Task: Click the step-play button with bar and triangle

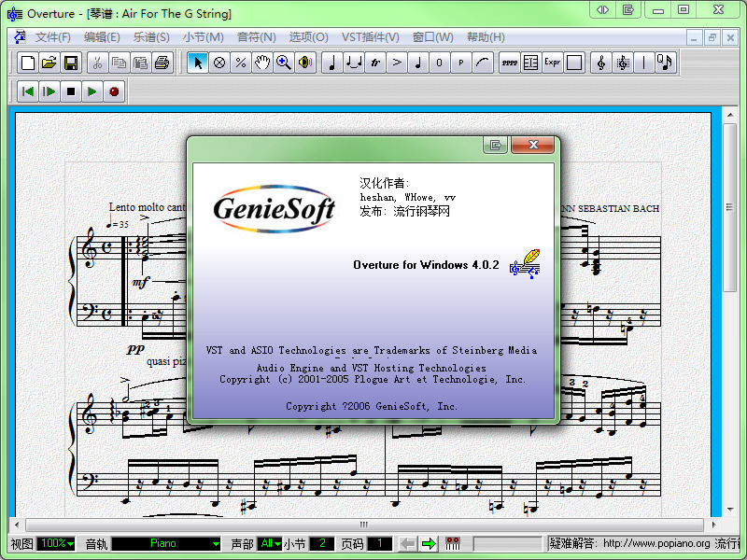Action: (x=49, y=91)
